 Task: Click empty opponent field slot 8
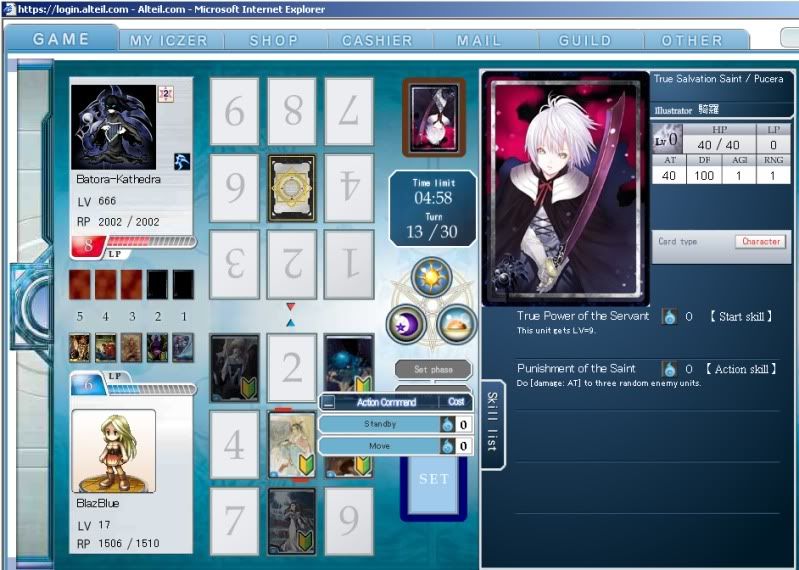(x=292, y=112)
